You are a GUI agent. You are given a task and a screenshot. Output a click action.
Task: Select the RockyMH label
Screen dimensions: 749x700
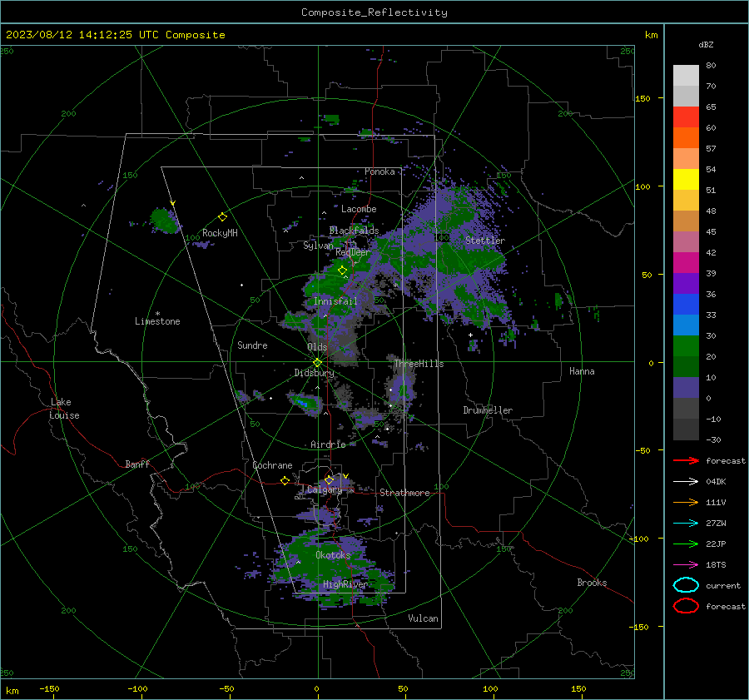(x=220, y=233)
